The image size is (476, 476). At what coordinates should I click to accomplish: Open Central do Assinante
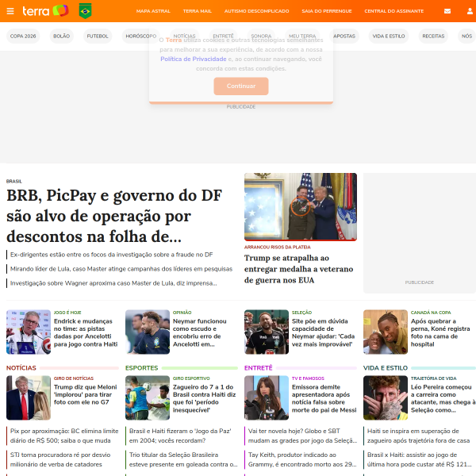click(394, 11)
